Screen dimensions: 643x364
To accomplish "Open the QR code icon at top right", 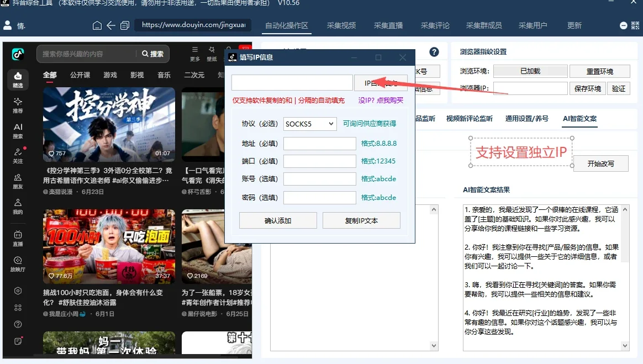I will (x=635, y=25).
